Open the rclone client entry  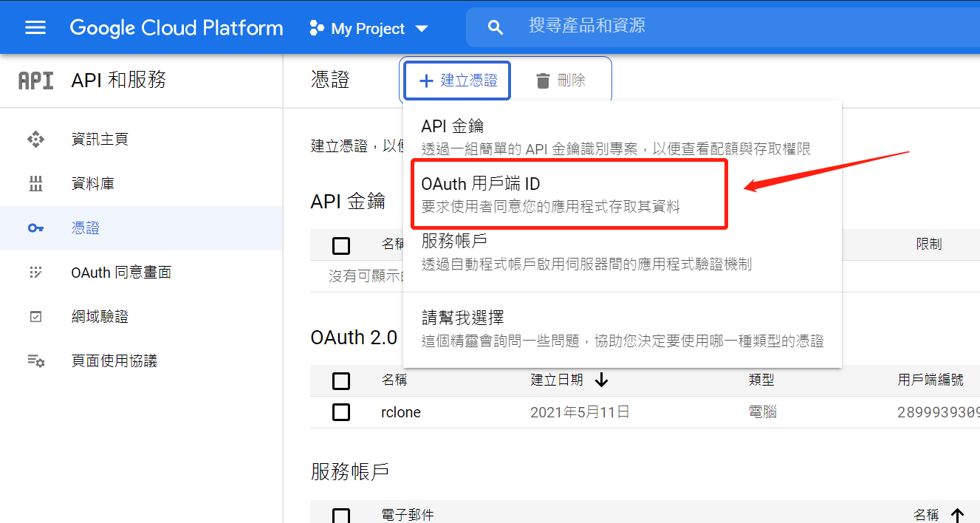(401, 412)
